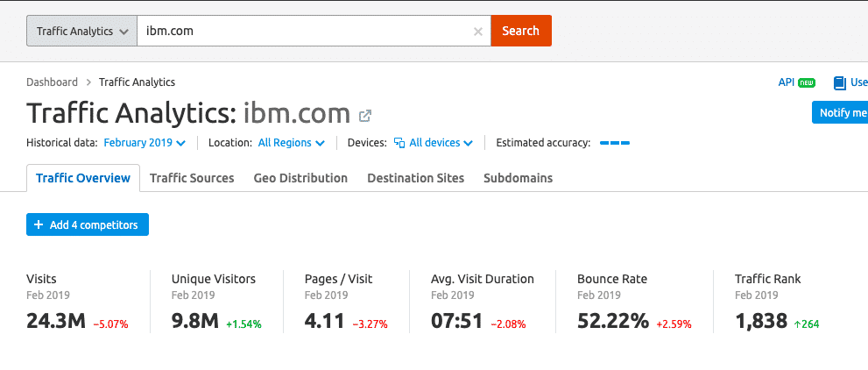868x370 pixels.
Task: Click the Traffic Rank value 1,838
Action: [x=761, y=321]
